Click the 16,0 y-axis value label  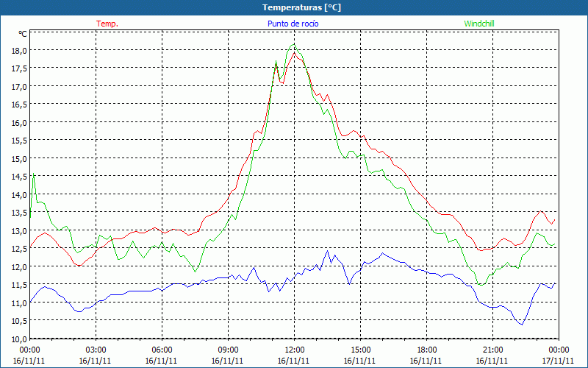tap(18, 122)
